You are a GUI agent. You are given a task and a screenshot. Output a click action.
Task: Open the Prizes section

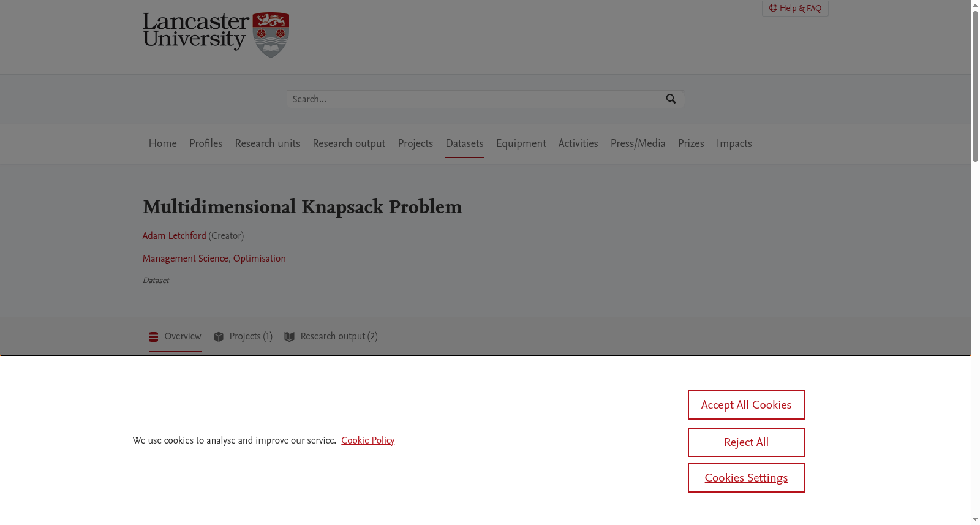pos(691,143)
